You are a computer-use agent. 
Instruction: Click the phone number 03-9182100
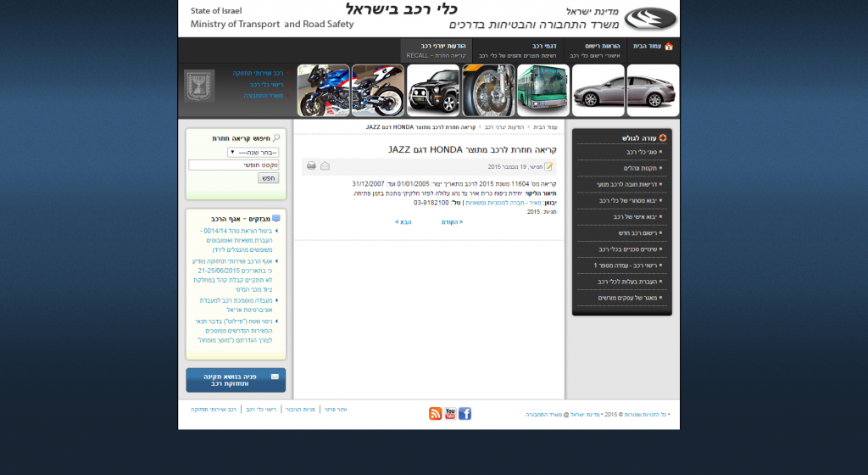click(431, 204)
